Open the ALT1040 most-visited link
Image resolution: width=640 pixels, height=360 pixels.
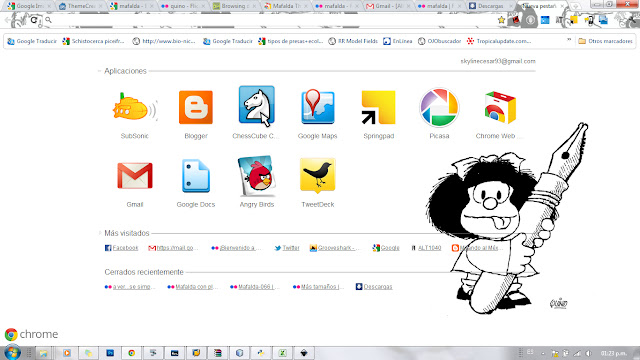426,248
